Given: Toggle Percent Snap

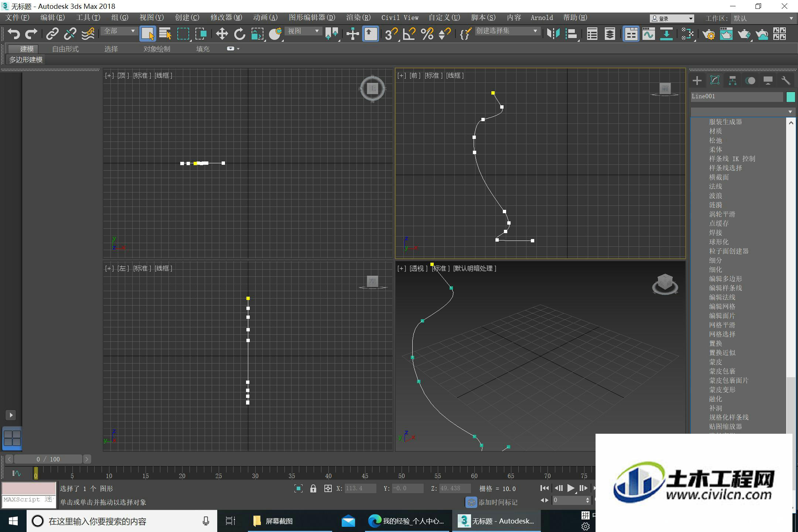Looking at the screenshot, I should [427, 34].
